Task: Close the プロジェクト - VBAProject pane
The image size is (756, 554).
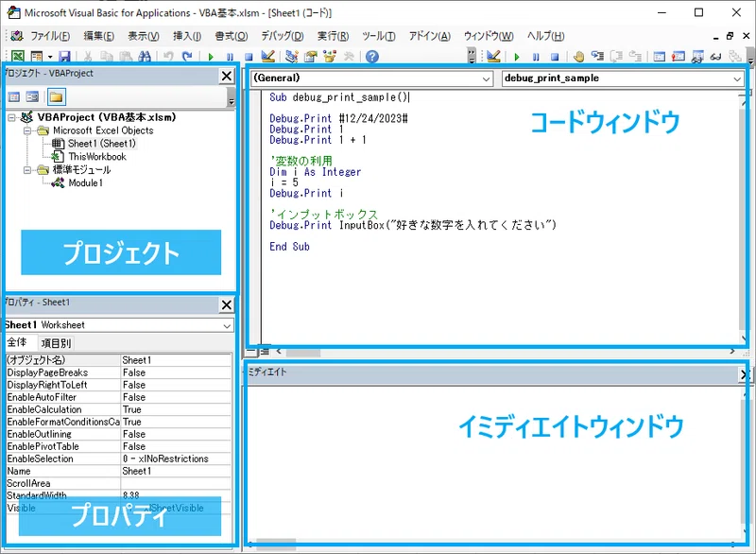Action: pyautogui.click(x=227, y=76)
